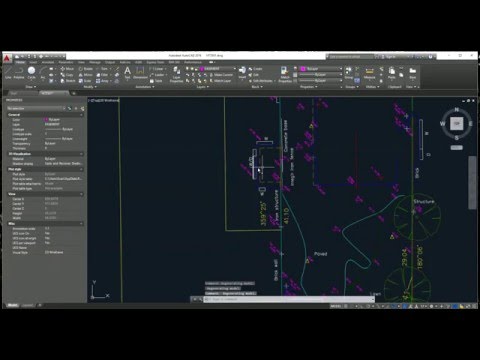Click the Copy tool

(x=67, y=75)
